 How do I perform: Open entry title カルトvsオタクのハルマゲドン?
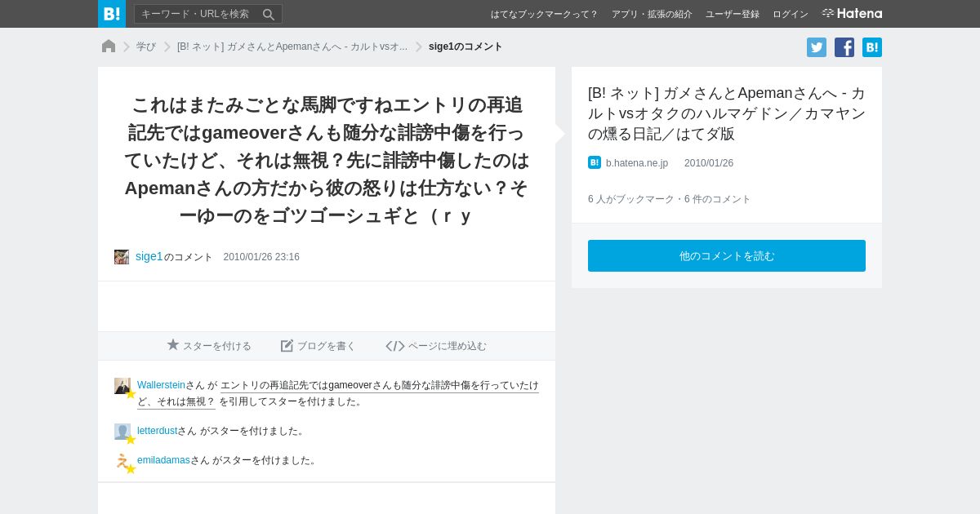tap(727, 113)
